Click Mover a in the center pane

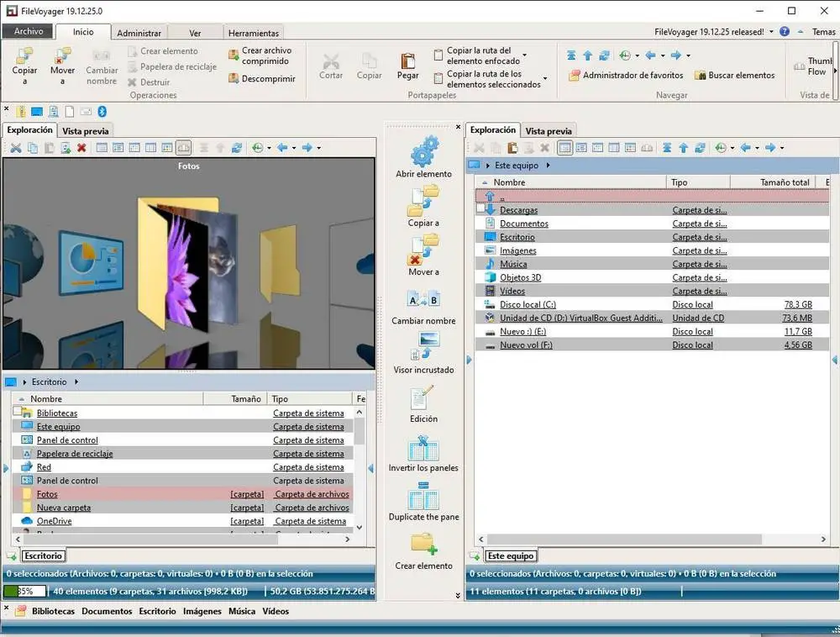point(423,255)
